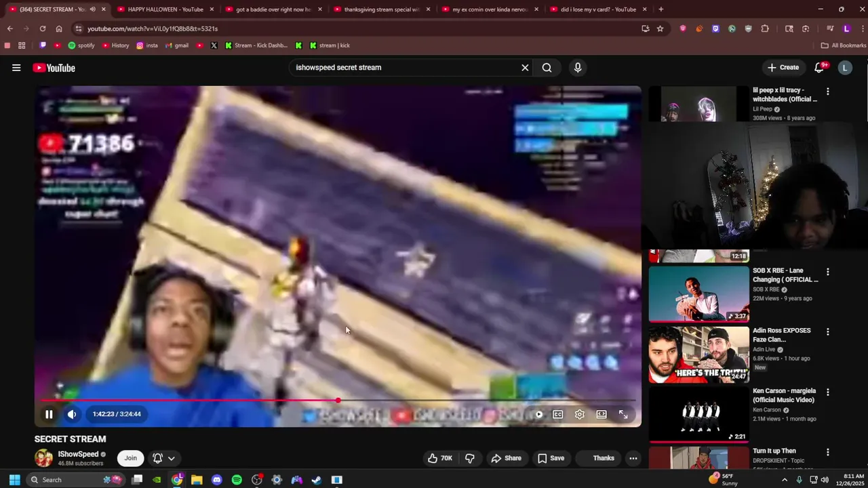Open YouTube notifications bell

(x=821, y=67)
